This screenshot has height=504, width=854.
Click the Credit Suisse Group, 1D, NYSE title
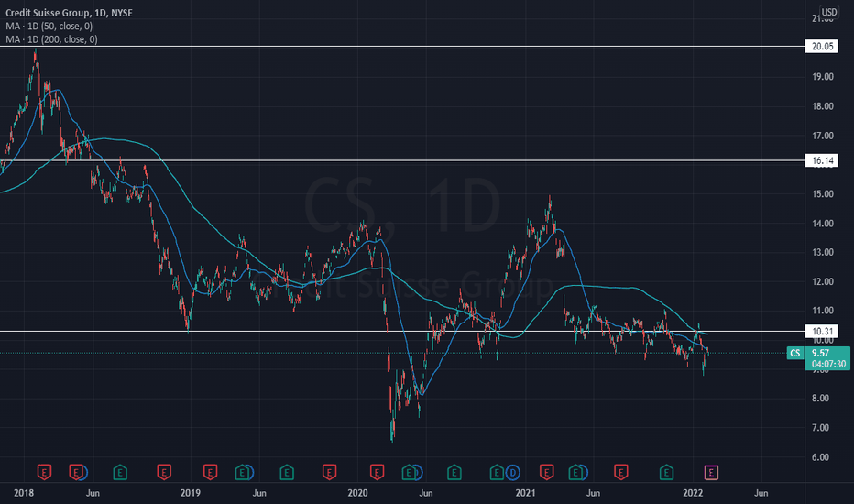point(69,13)
